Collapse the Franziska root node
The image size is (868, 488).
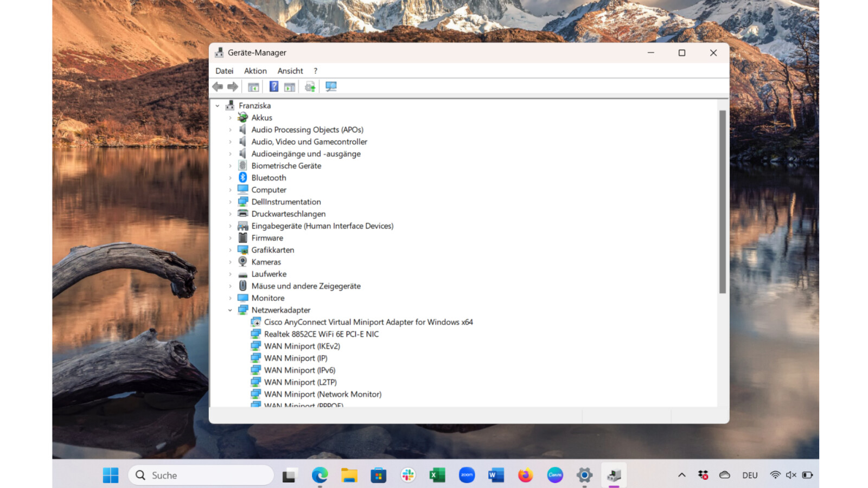[x=218, y=106]
